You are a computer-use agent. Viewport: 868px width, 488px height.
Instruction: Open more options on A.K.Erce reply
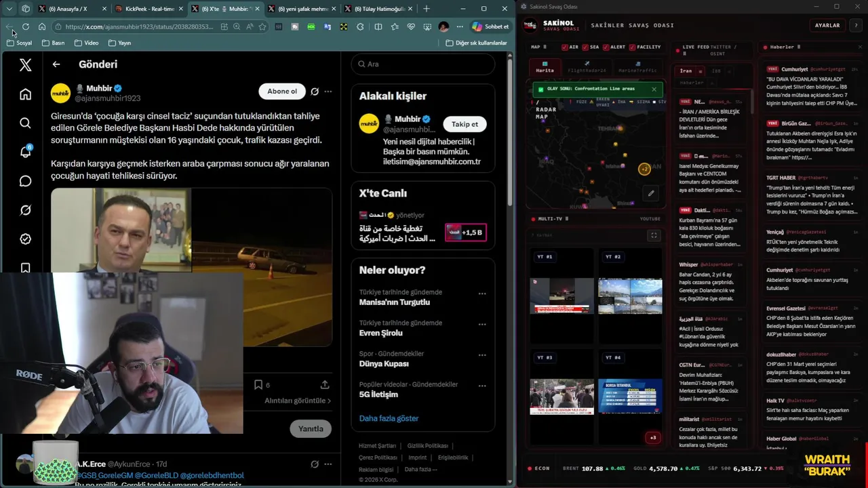(x=328, y=464)
